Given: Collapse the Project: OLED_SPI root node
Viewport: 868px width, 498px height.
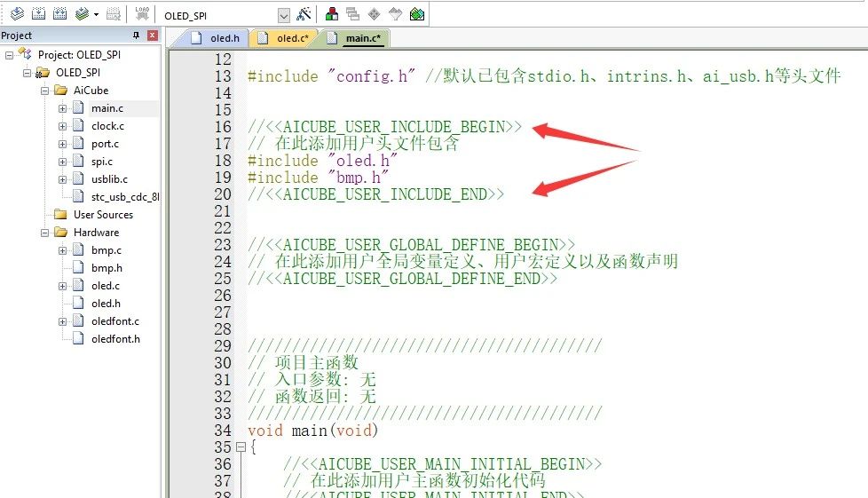Looking at the screenshot, I should pos(10,55).
